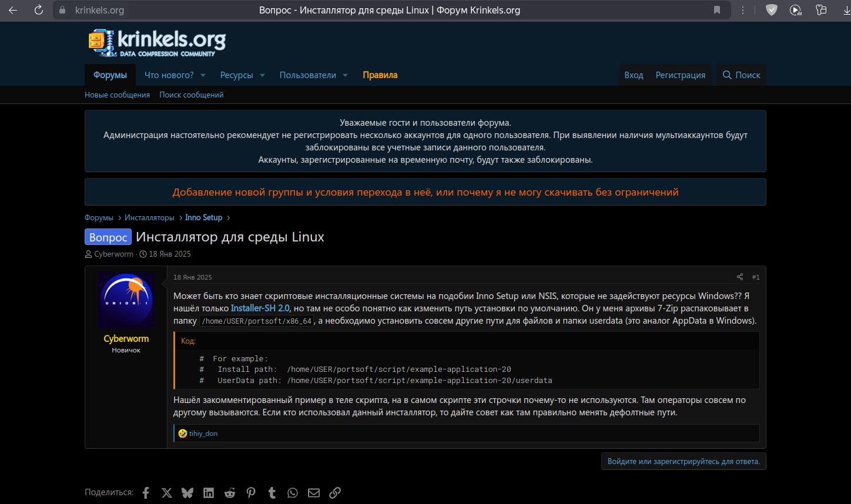The height and width of the screenshot is (504, 851).
Task: Go back with the browser back arrow
Action: click(x=13, y=10)
